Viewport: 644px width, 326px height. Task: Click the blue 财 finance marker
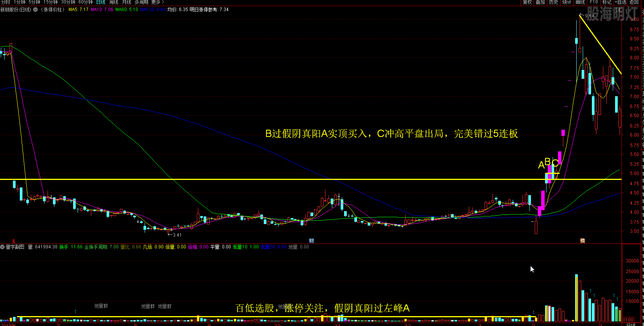(x=311, y=240)
